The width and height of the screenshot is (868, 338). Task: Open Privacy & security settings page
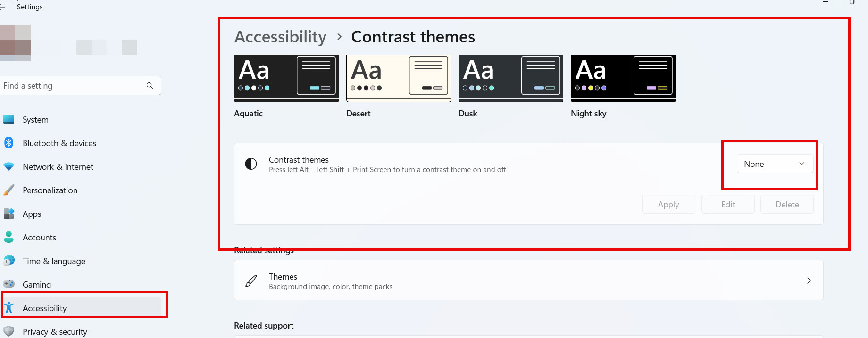(55, 332)
